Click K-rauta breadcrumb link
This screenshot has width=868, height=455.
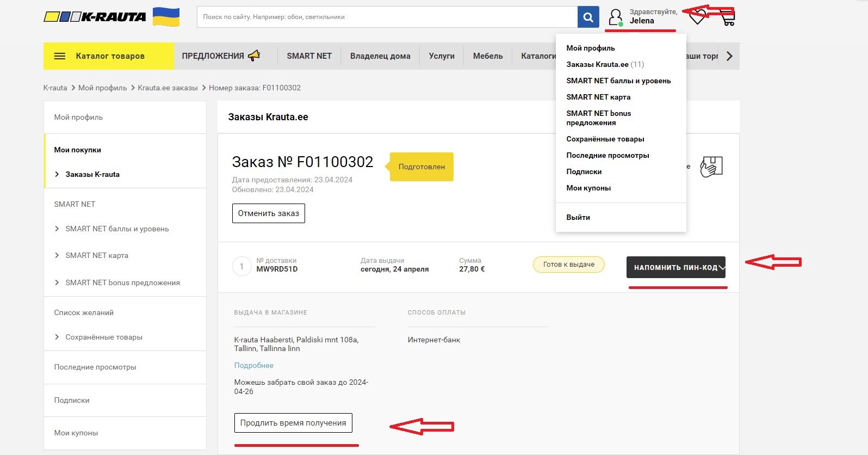coord(55,88)
